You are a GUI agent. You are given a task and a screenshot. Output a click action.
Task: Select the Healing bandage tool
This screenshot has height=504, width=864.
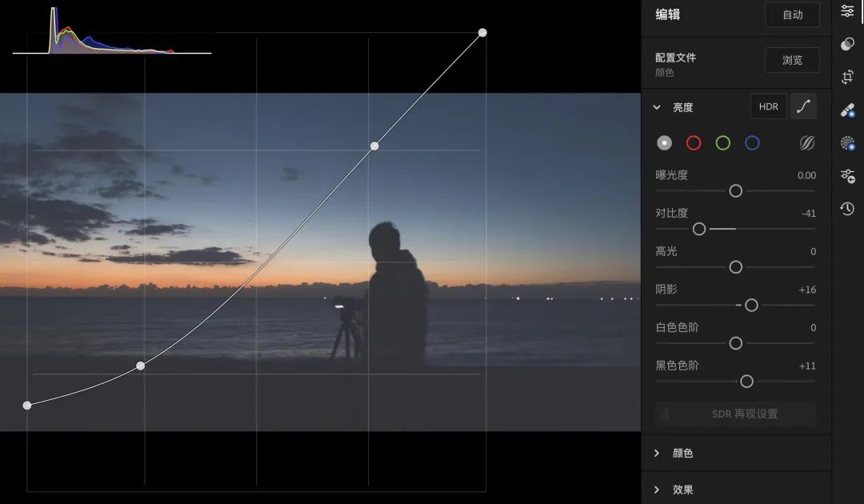(x=847, y=110)
